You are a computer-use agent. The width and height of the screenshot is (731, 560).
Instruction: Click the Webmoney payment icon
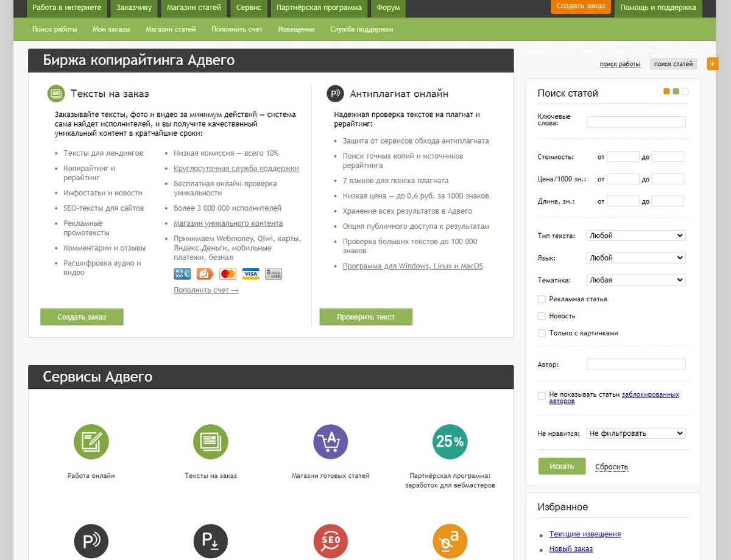pyautogui.click(x=182, y=274)
